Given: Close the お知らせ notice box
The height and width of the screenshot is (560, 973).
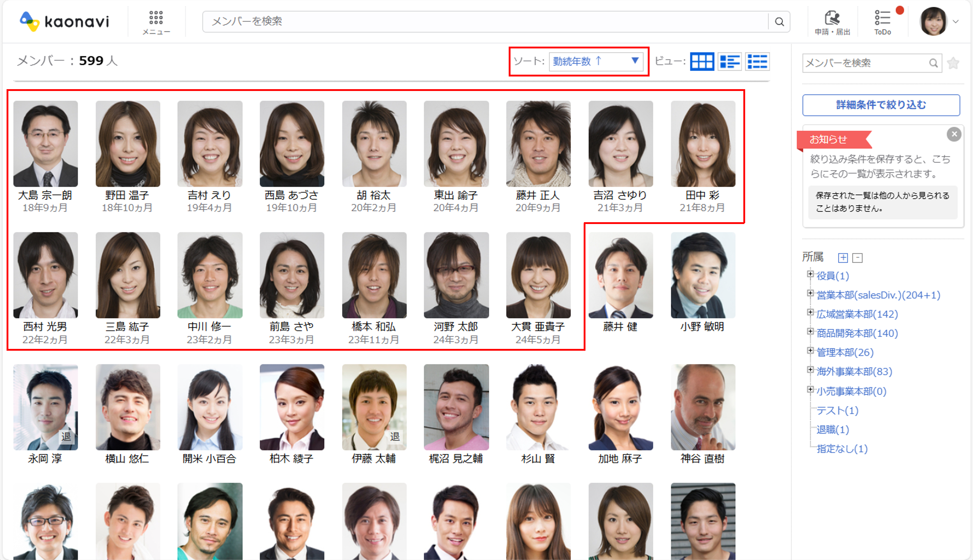Looking at the screenshot, I should [x=954, y=134].
